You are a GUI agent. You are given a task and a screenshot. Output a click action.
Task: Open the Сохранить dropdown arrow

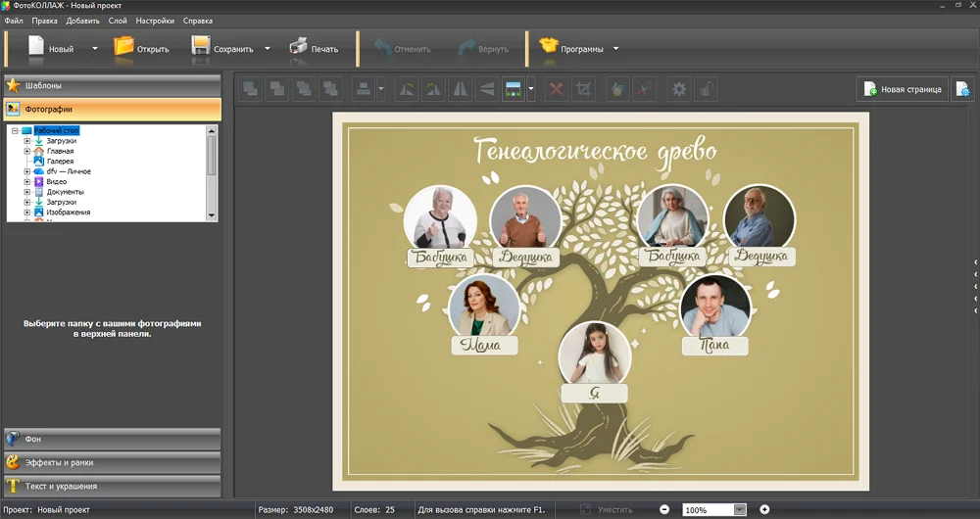coord(268,48)
